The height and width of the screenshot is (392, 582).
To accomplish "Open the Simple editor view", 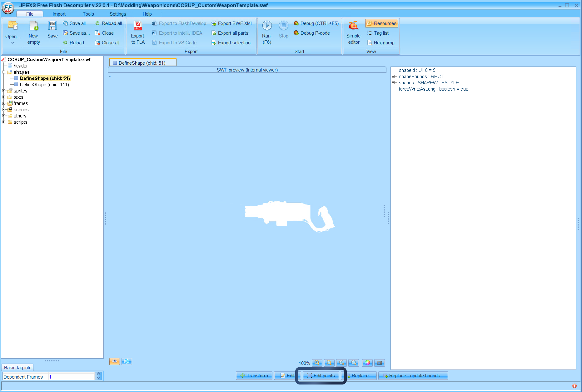I will coord(353,26).
